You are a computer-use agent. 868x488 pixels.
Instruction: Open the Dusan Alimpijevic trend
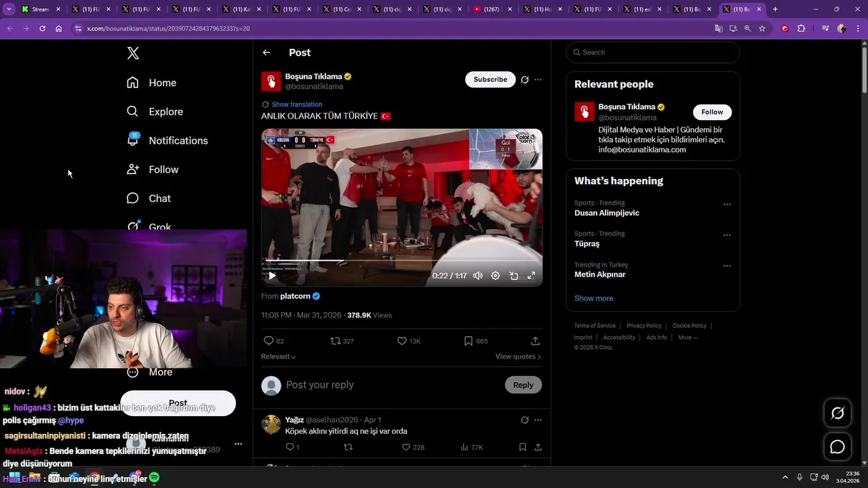(x=607, y=213)
